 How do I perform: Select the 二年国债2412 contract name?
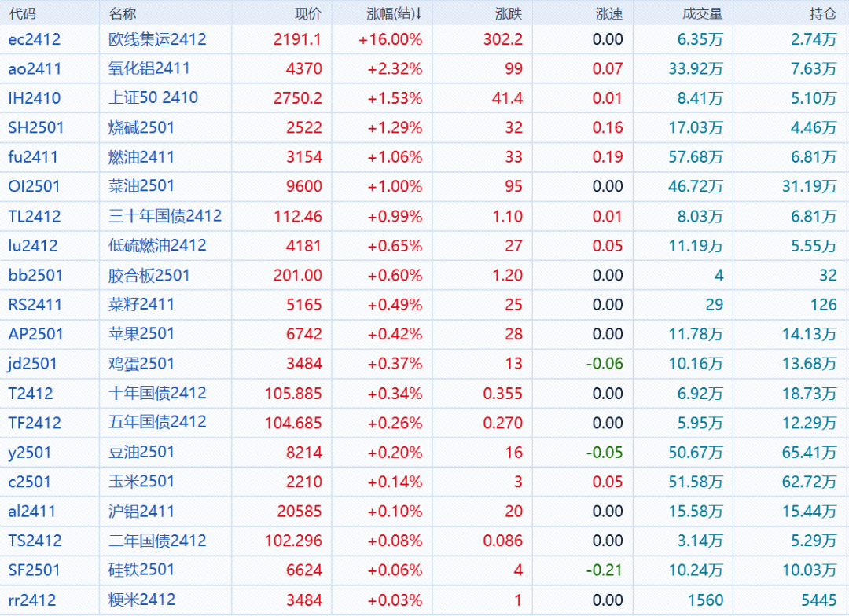click(157, 541)
